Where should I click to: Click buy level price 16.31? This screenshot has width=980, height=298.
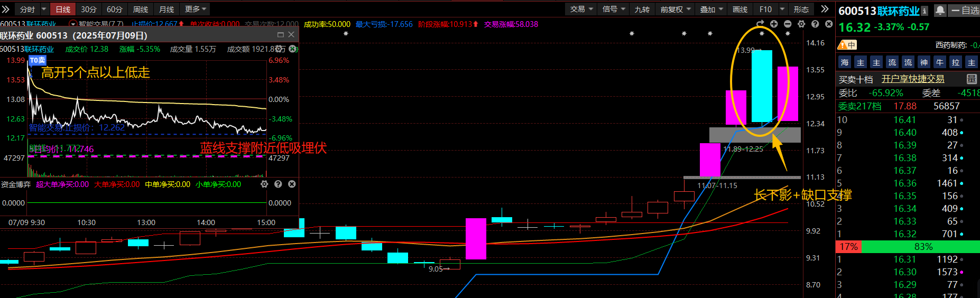click(x=904, y=259)
